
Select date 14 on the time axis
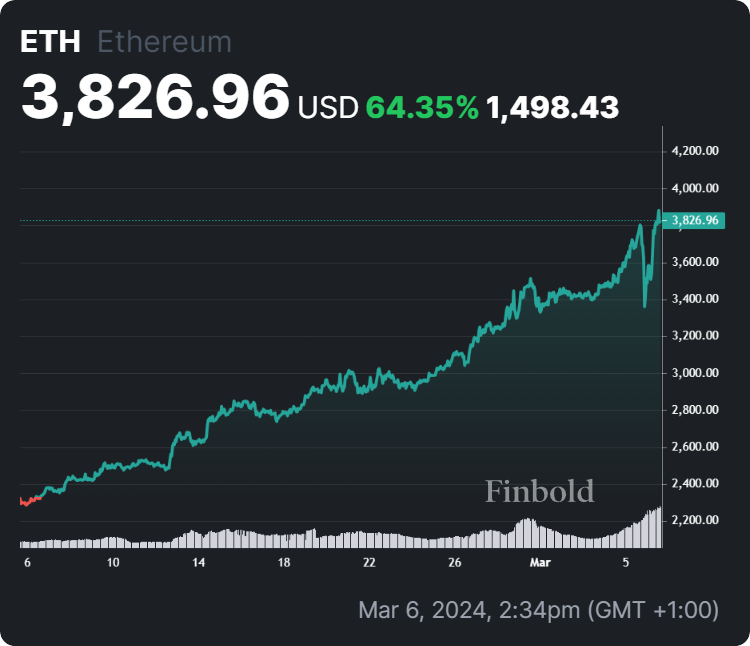click(199, 563)
